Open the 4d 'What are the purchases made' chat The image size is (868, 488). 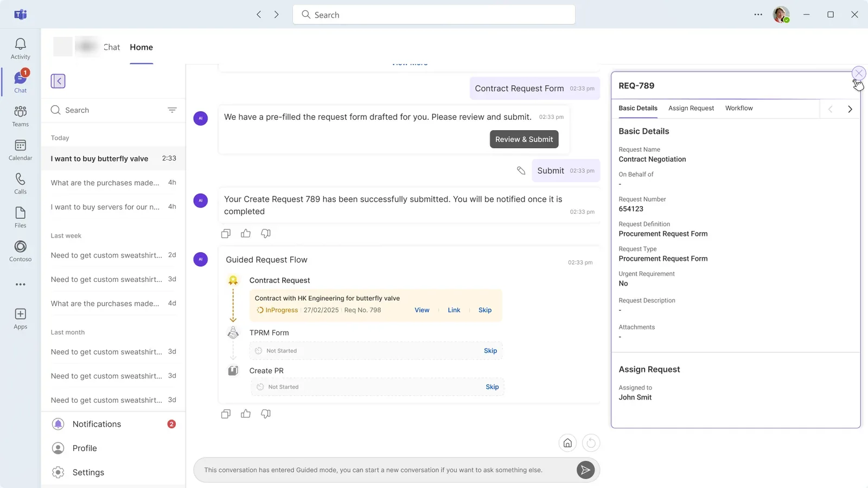[113, 304]
